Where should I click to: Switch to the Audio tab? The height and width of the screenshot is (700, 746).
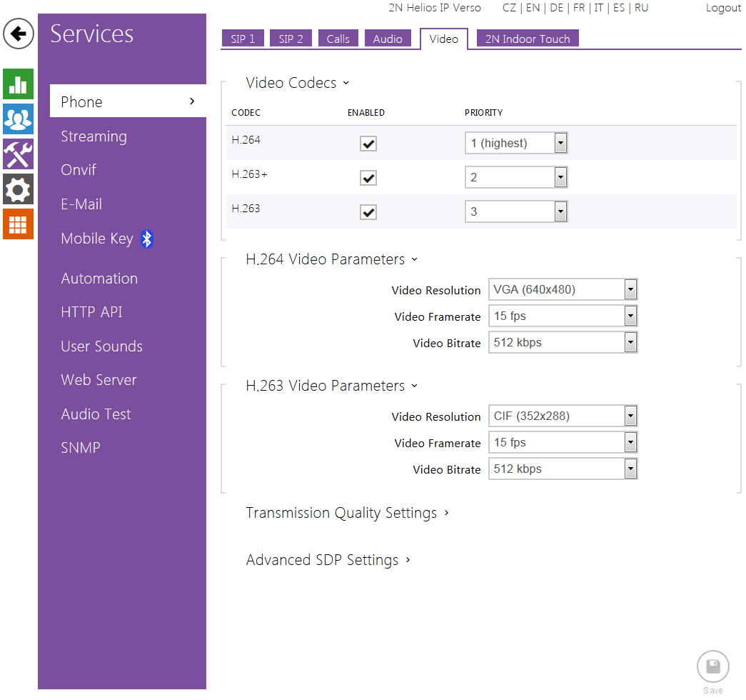tap(388, 39)
